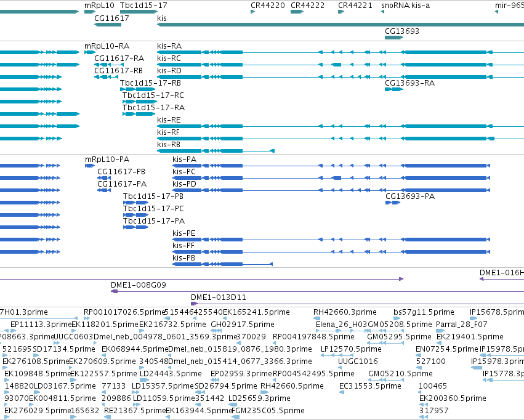The height and width of the screenshot is (420, 524).
Task: Click the kis-PA protein feature
Action: (x=331, y=166)
